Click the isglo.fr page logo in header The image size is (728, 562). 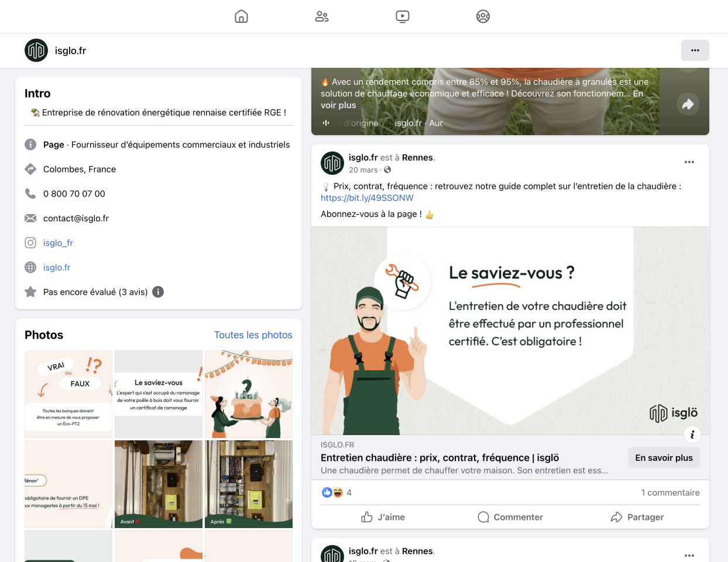[x=36, y=50]
